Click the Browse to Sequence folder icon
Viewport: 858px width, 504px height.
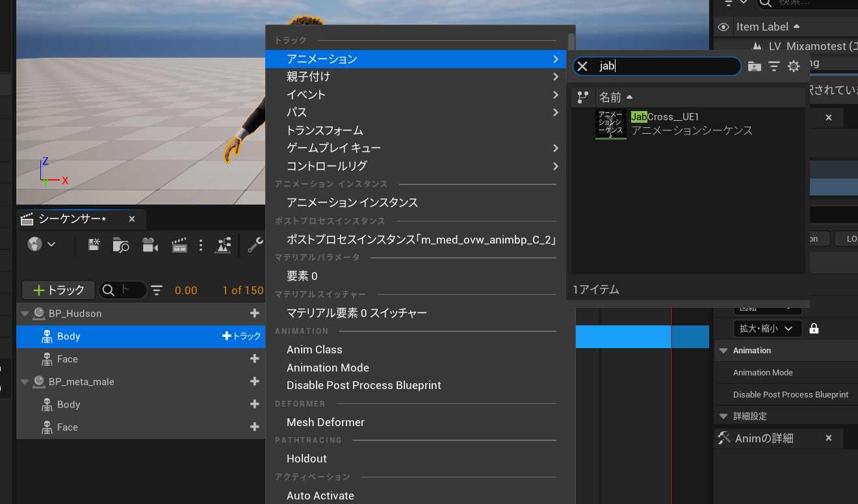pyautogui.click(x=120, y=245)
